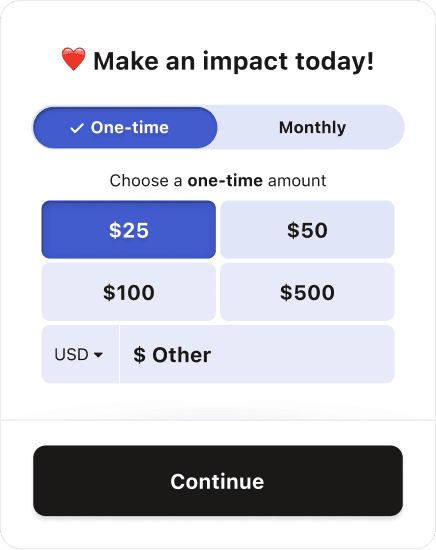Activate the One-time tab in frequency switcher
436x550 pixels.
[125, 127]
